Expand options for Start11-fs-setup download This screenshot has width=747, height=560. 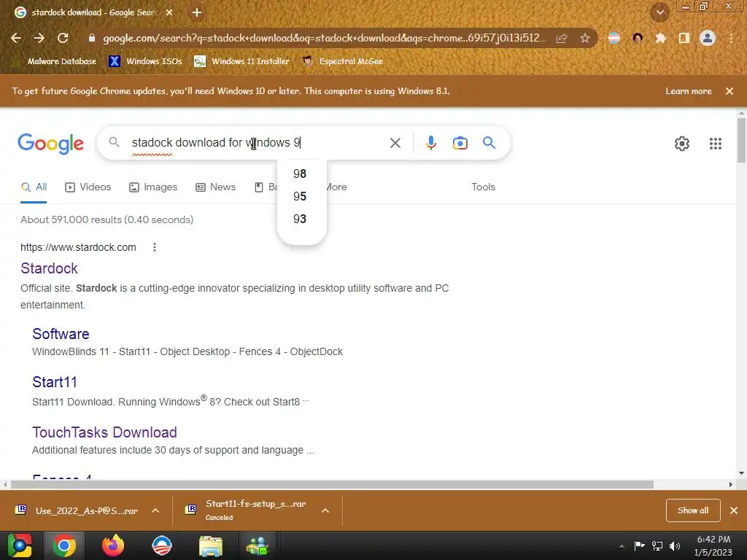tap(325, 510)
